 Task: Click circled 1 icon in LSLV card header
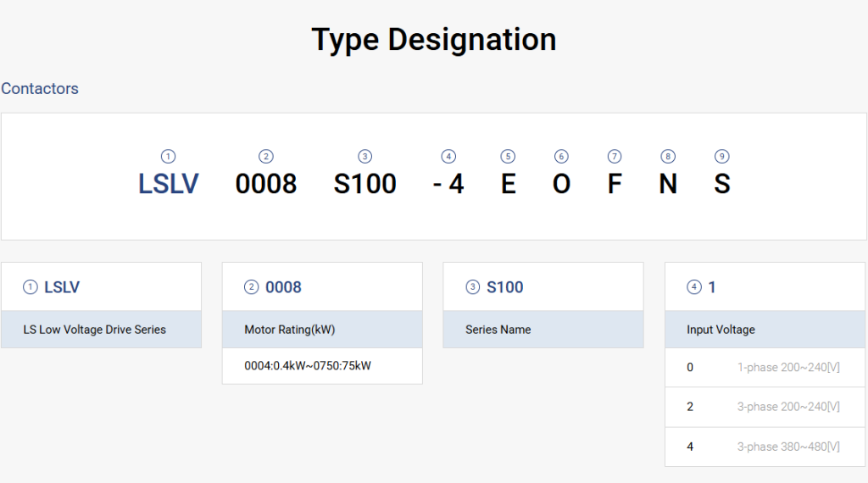(30, 287)
